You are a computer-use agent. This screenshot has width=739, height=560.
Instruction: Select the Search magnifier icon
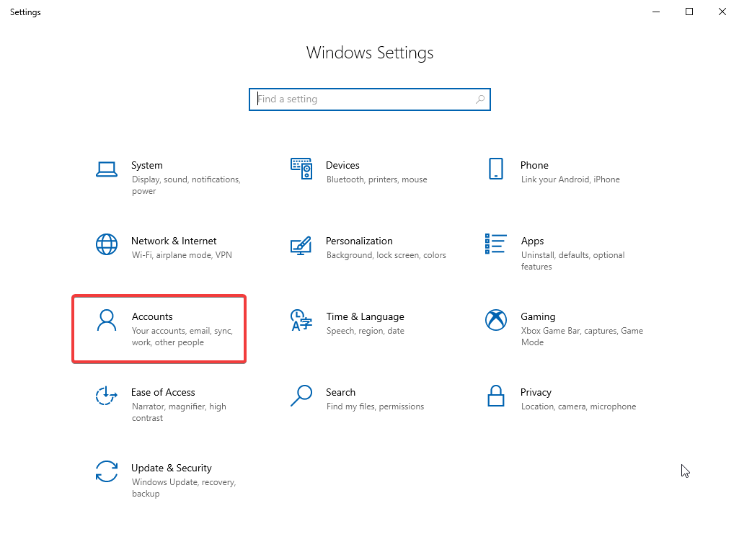(301, 396)
